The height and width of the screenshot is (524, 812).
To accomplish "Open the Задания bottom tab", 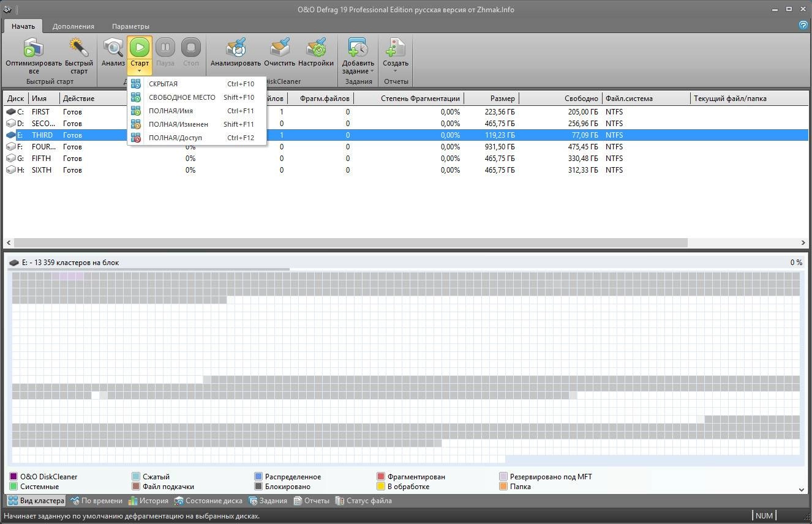I will (x=267, y=501).
